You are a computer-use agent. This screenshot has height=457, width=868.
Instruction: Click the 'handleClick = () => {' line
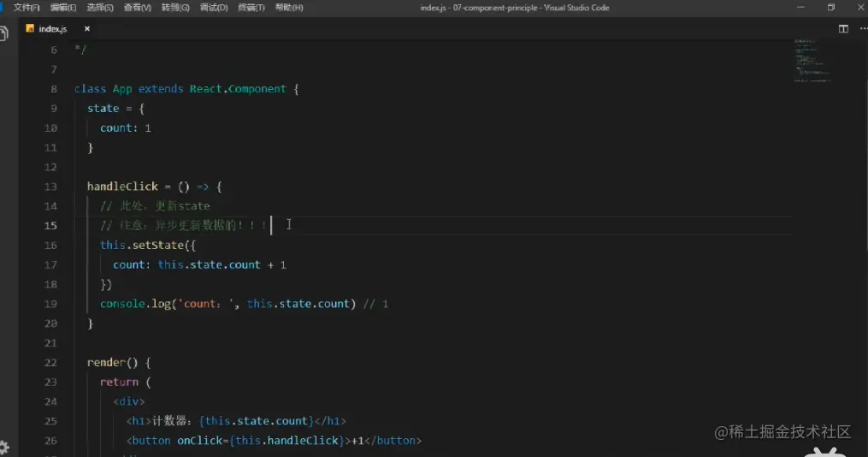(155, 187)
